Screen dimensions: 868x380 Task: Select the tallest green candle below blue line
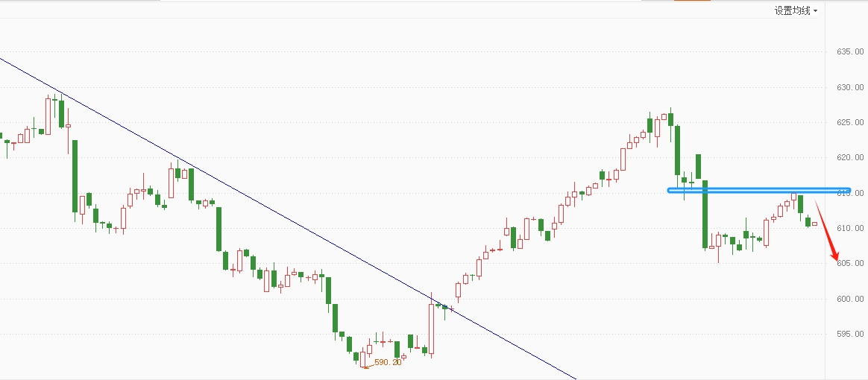(x=705, y=214)
